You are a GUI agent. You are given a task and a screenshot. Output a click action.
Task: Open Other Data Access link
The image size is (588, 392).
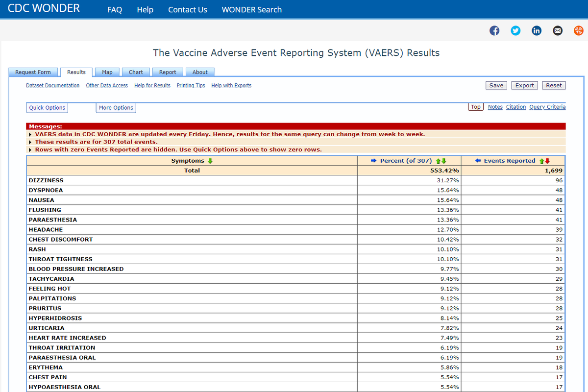pos(107,85)
